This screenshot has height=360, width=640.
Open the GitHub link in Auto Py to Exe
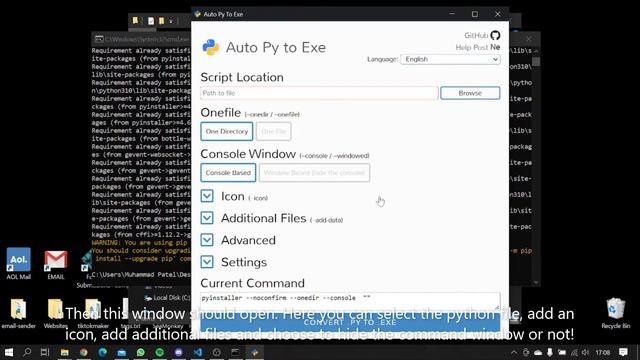pyautogui.click(x=482, y=36)
